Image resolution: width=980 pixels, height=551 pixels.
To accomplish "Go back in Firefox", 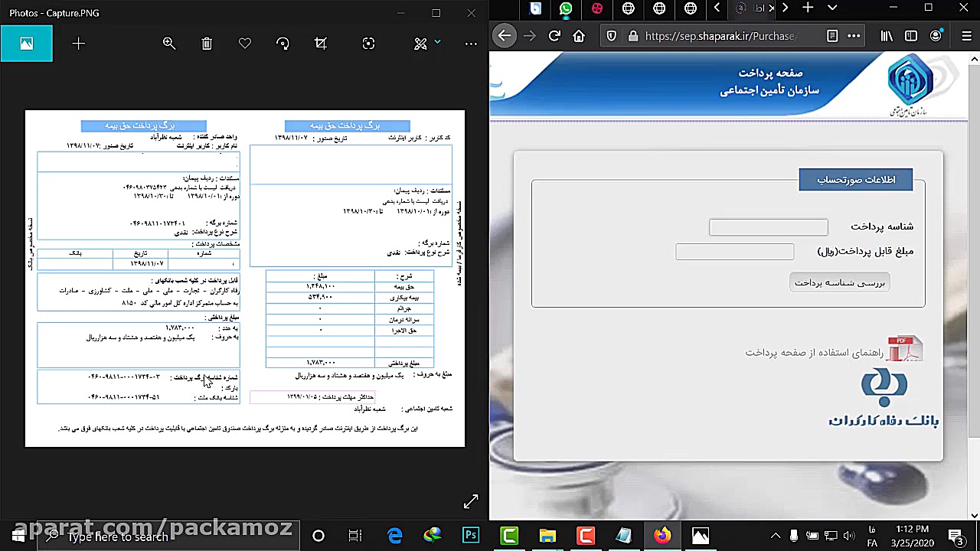I will click(504, 35).
